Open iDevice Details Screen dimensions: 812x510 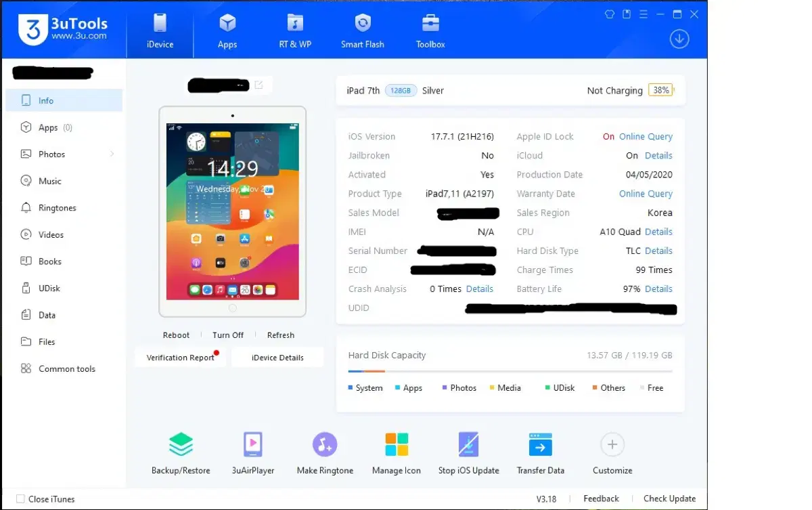tap(277, 358)
